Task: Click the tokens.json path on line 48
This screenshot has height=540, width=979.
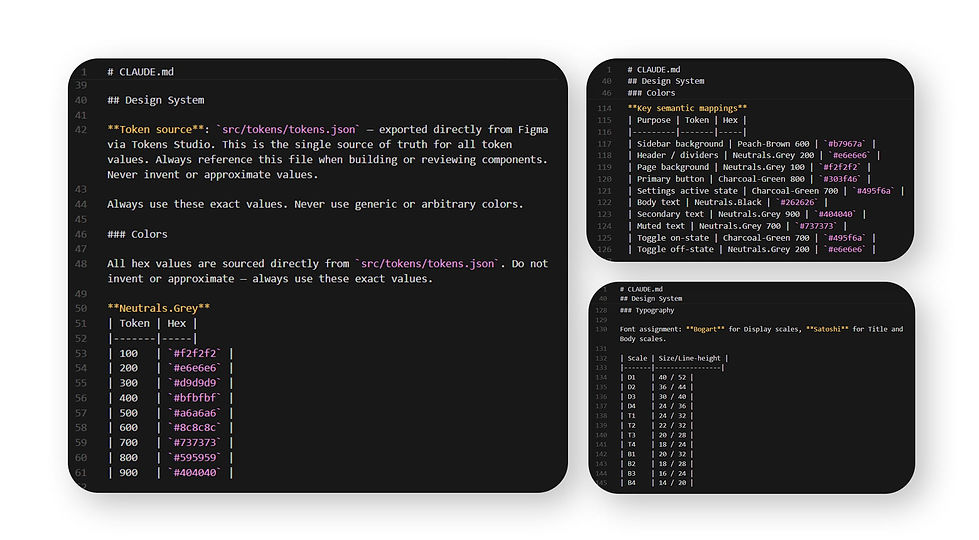Action: click(x=428, y=263)
